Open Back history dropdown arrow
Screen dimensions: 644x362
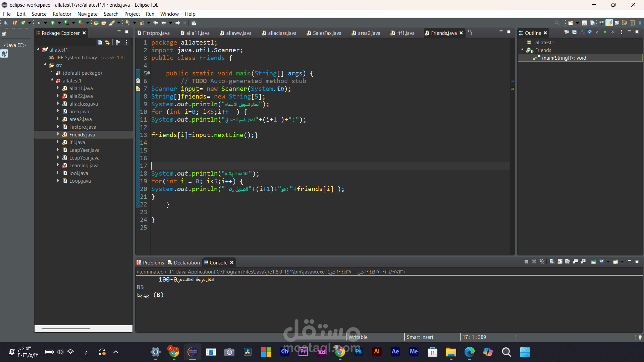(170, 23)
